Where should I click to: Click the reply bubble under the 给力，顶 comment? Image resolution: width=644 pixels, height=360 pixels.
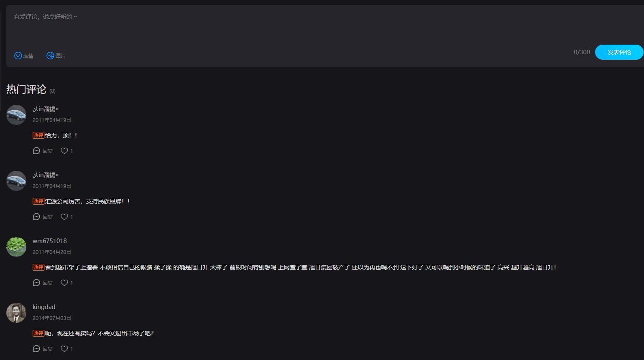(36, 151)
